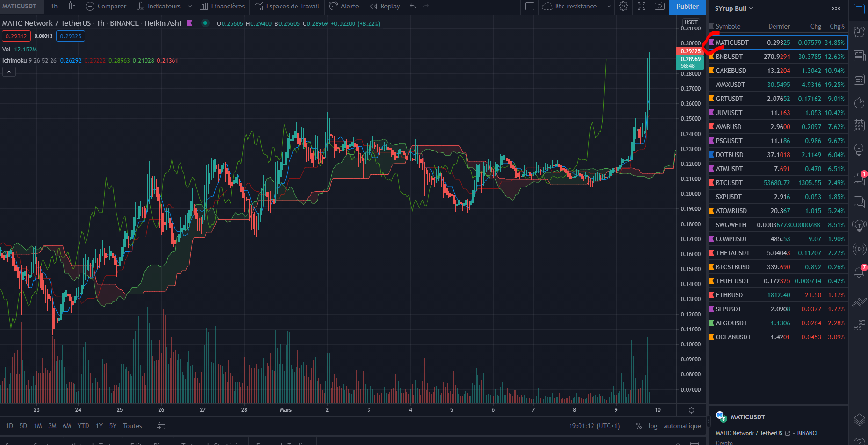Select BNBUSDT in the watchlist
Viewport: 868px width, 445px height.
pos(778,57)
